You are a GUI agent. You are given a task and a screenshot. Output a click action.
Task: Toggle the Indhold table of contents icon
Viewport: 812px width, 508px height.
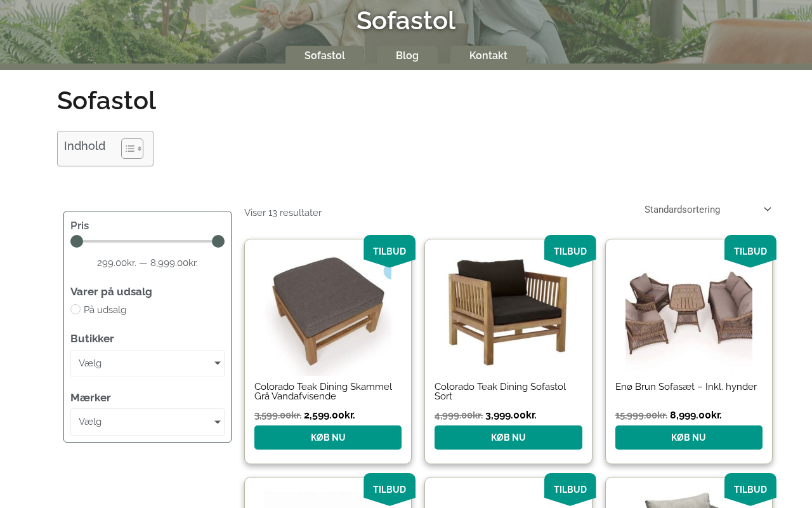tap(132, 149)
